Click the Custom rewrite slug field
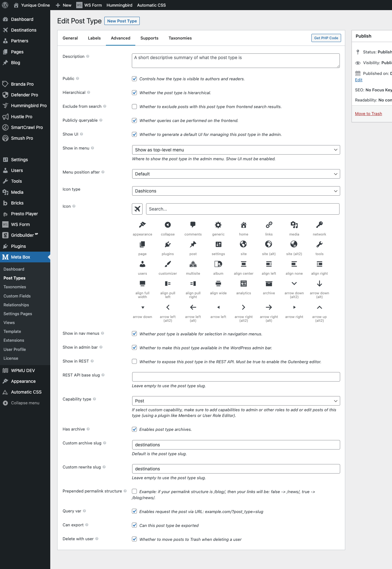Image resolution: width=392 pixels, height=569 pixels. [x=236, y=469]
